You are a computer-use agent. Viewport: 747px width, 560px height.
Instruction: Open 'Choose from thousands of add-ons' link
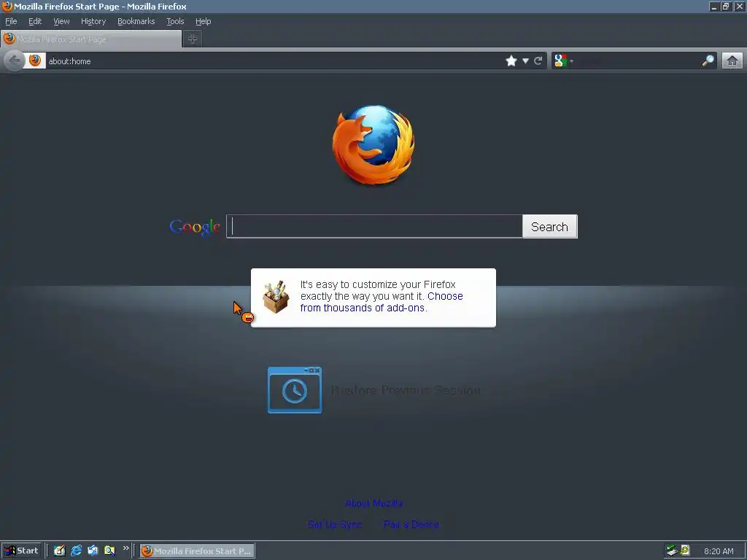click(382, 302)
